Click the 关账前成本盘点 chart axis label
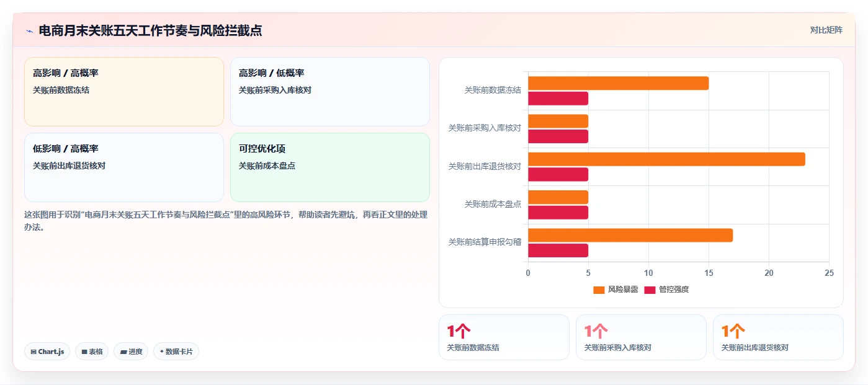Viewport: 868px width, 385px height. coord(493,204)
